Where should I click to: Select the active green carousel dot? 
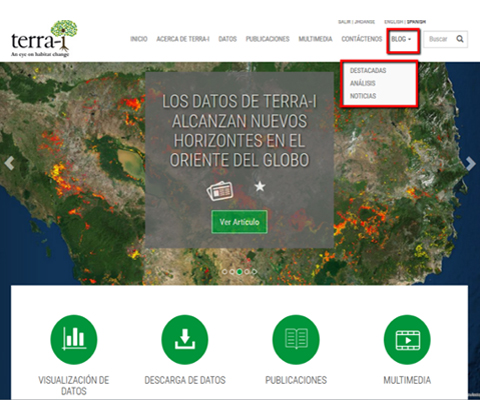coord(239,272)
